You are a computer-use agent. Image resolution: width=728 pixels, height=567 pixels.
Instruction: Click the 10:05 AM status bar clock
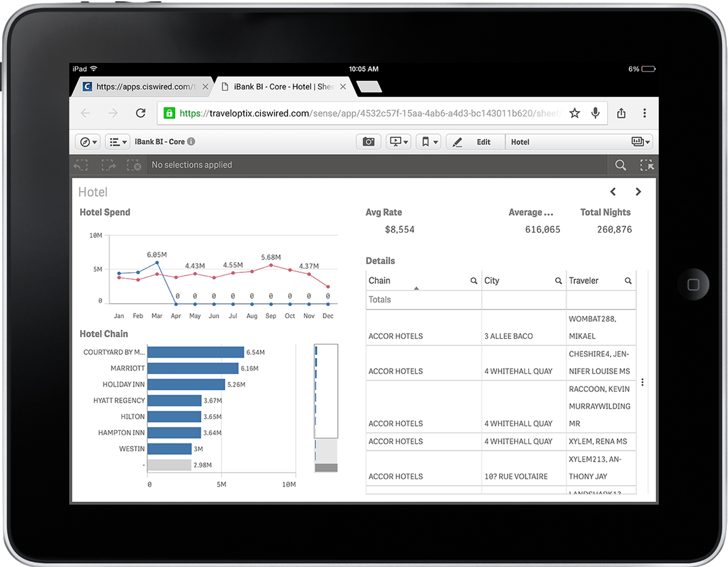[x=364, y=69]
